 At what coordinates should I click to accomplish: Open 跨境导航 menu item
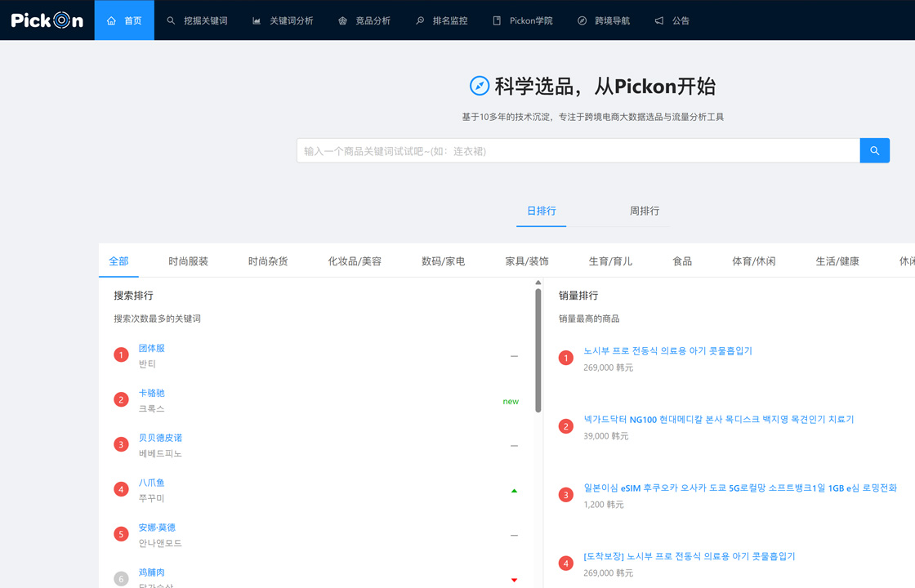pos(604,20)
